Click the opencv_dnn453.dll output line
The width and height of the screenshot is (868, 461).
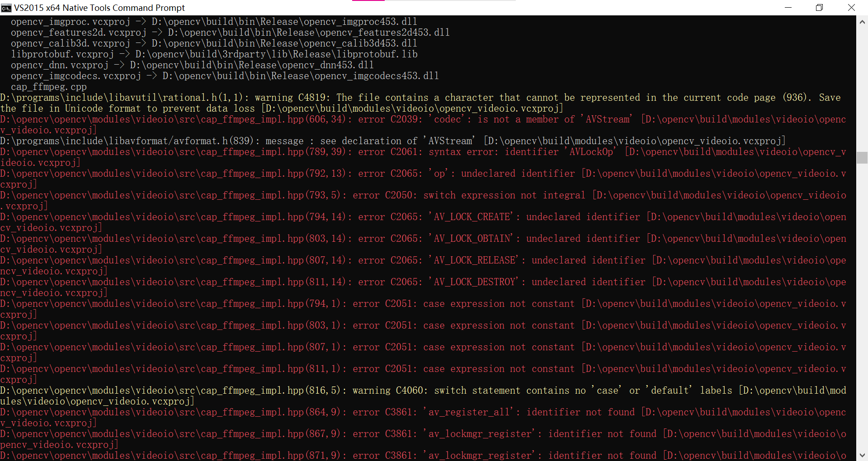point(181,65)
